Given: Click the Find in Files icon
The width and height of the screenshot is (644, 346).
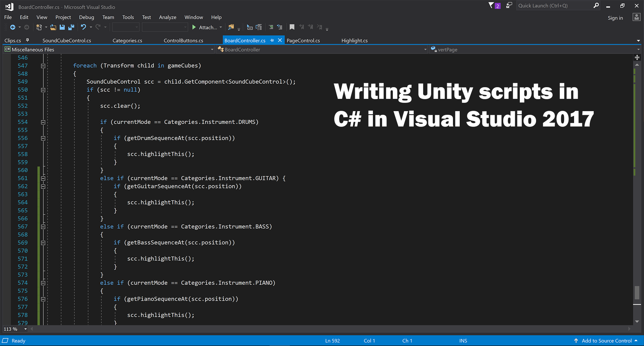Looking at the screenshot, I should pyautogui.click(x=231, y=27).
